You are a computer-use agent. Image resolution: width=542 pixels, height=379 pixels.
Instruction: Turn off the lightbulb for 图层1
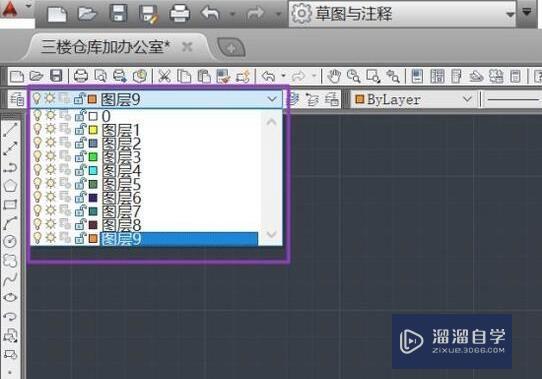(x=37, y=130)
